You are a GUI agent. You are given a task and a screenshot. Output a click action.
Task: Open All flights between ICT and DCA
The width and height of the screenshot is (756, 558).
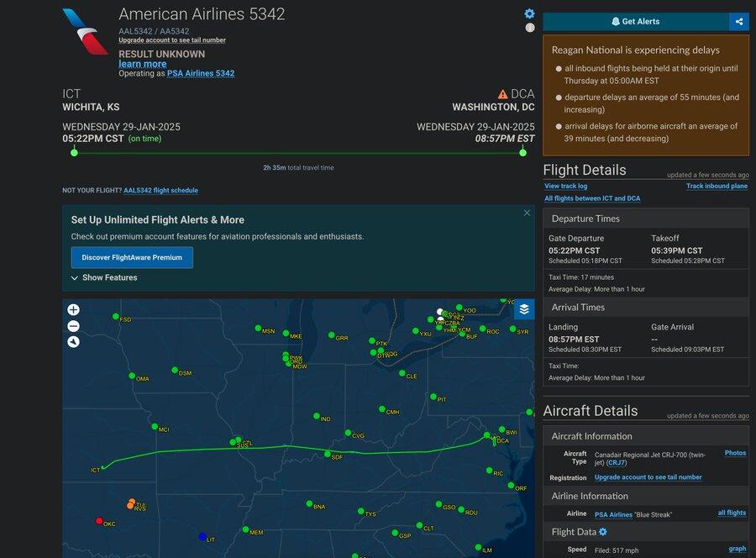pyautogui.click(x=592, y=198)
